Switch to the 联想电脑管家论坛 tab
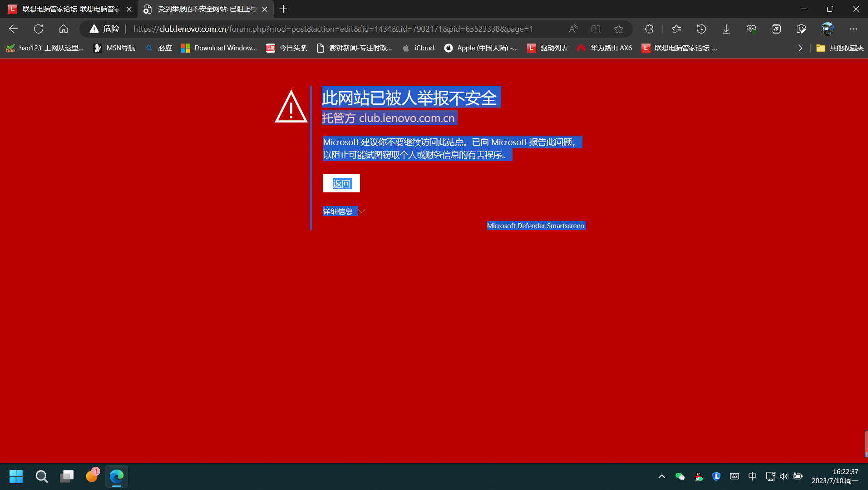The height and width of the screenshot is (490, 868). 69,9
